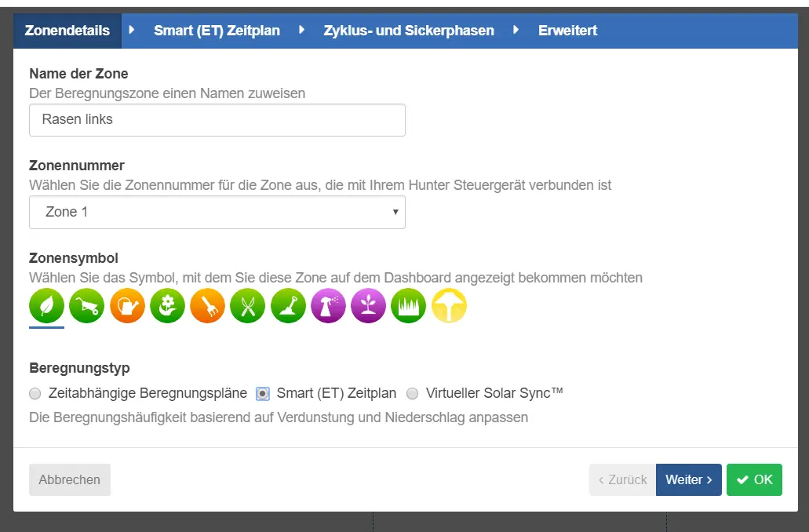The height and width of the screenshot is (532, 809).
Task: Enable Virtueller Solar Sync radio option
Action: [412, 394]
